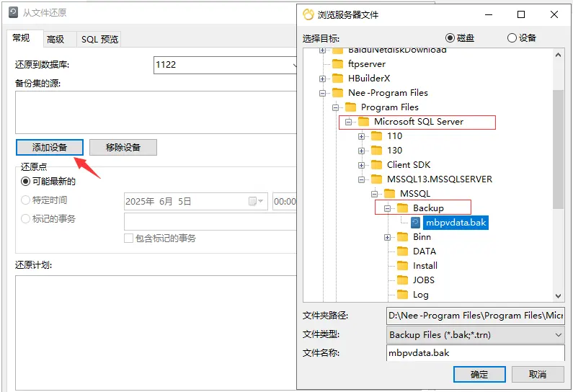Click the Navicat icon in browse dialog title

tap(308, 14)
